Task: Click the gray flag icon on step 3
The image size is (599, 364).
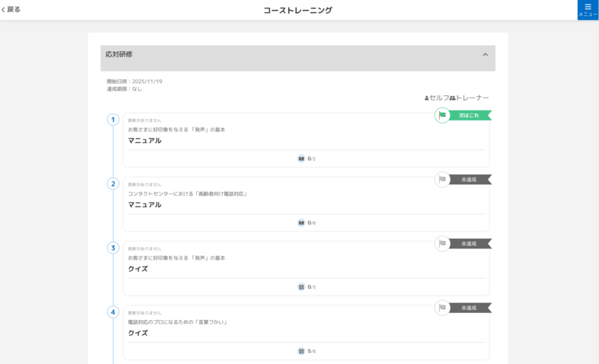Action: [442, 244]
